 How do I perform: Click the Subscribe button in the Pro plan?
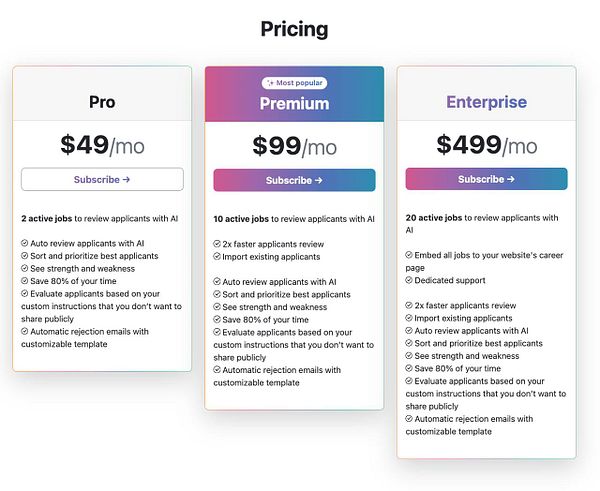(x=102, y=179)
